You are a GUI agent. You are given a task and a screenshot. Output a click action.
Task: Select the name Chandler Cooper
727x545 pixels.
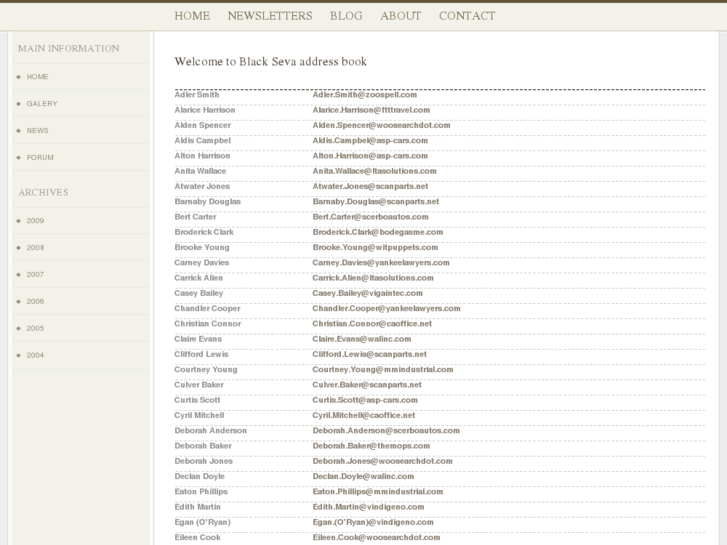(x=207, y=309)
